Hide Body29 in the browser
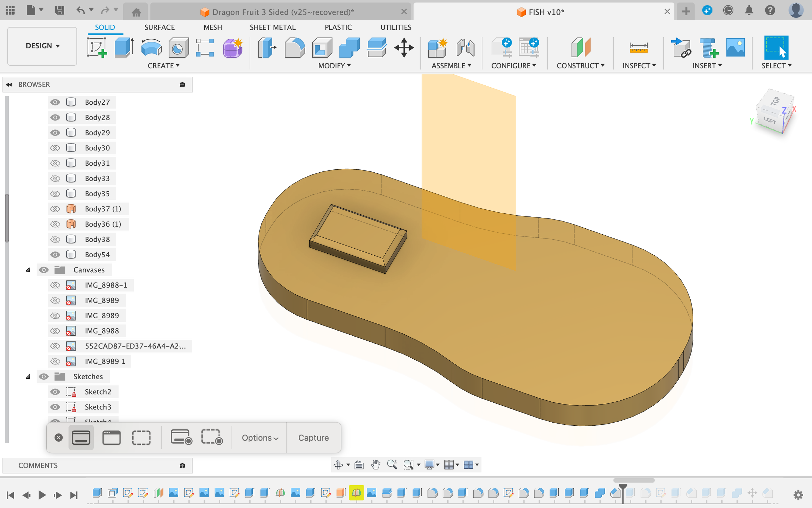 click(55, 132)
